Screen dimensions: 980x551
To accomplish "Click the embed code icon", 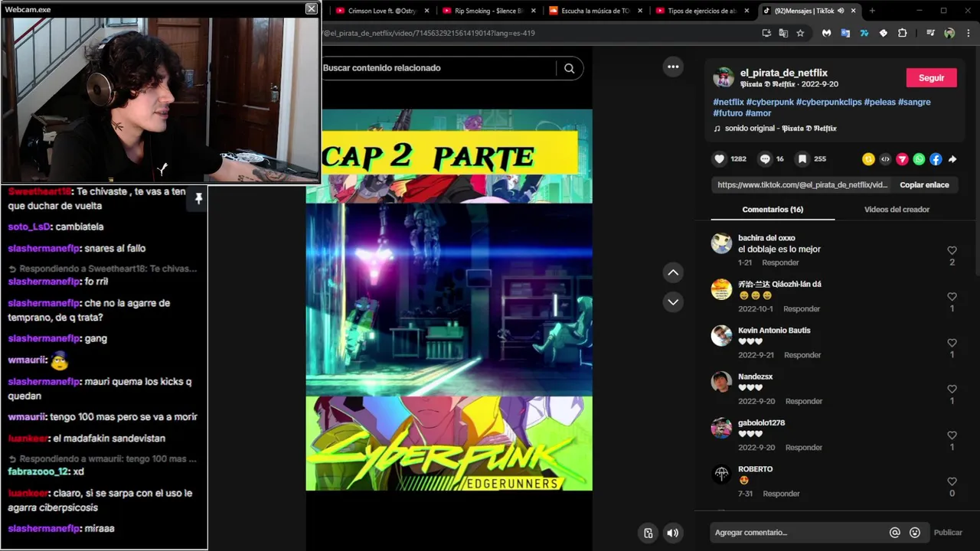I will tap(885, 159).
